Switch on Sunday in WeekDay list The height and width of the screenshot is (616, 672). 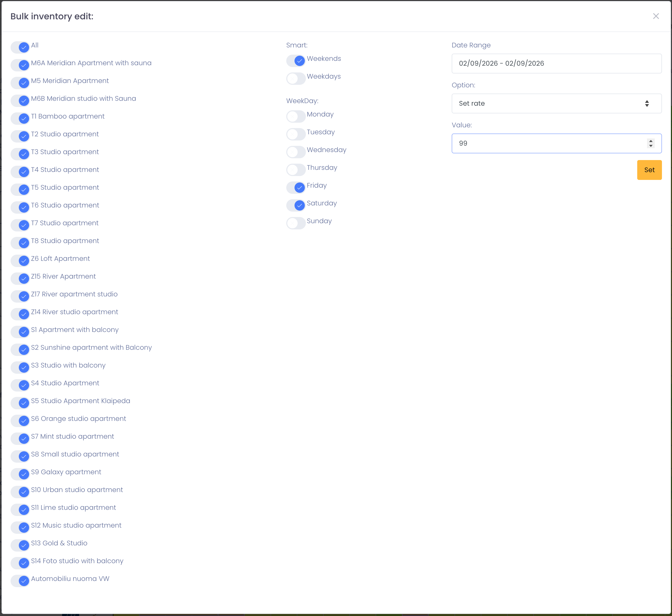pos(296,223)
